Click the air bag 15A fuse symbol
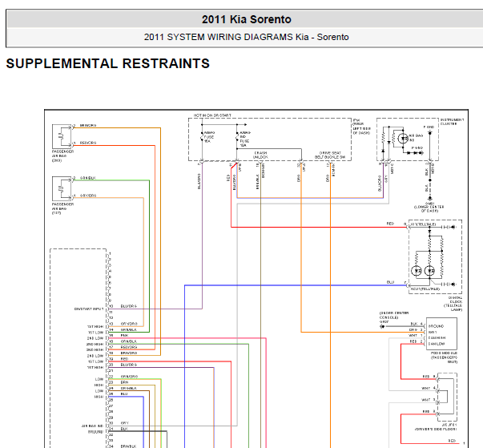This screenshot has height=448, width=483. [202, 136]
